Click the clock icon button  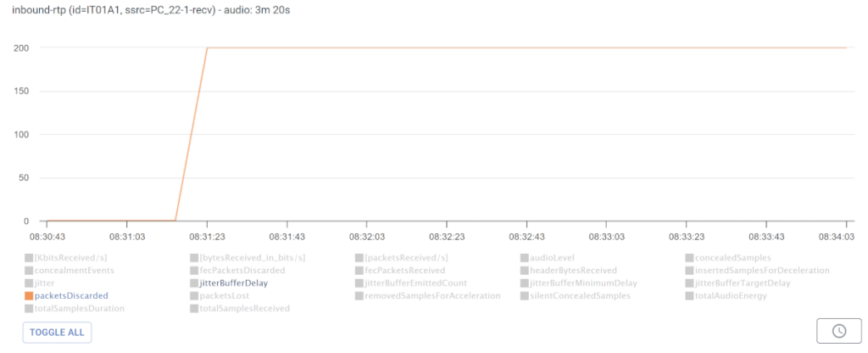tap(837, 331)
